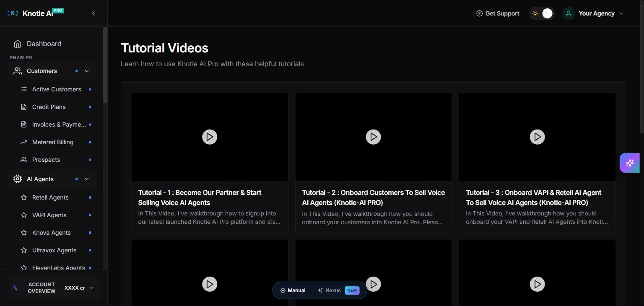Play the Tutorial 2 video

pyautogui.click(x=373, y=137)
